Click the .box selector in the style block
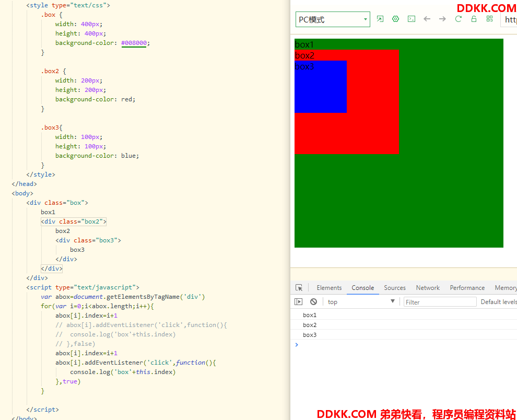 click(48, 15)
